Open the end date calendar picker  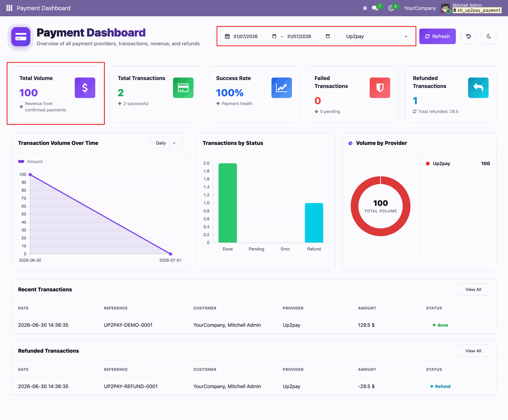[328, 36]
